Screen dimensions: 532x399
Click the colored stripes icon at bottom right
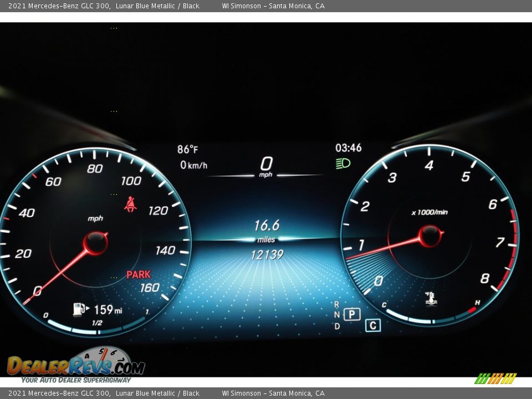coord(495,378)
